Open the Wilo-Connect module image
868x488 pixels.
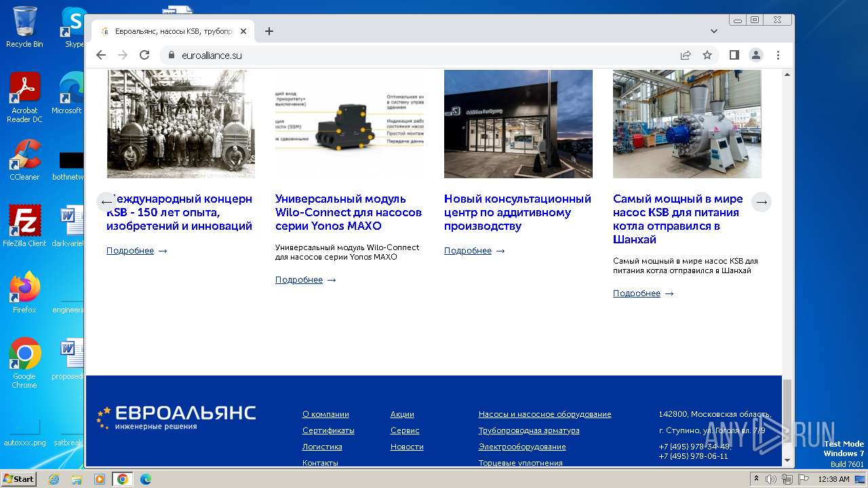point(349,123)
